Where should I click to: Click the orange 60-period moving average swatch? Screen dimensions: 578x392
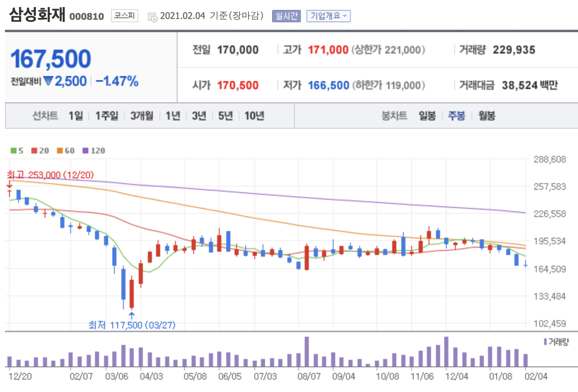tap(60, 151)
